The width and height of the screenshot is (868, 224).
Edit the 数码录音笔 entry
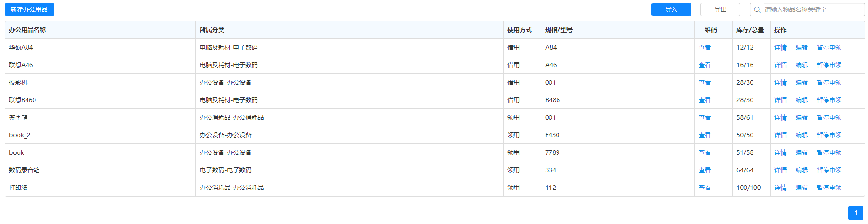coord(801,170)
